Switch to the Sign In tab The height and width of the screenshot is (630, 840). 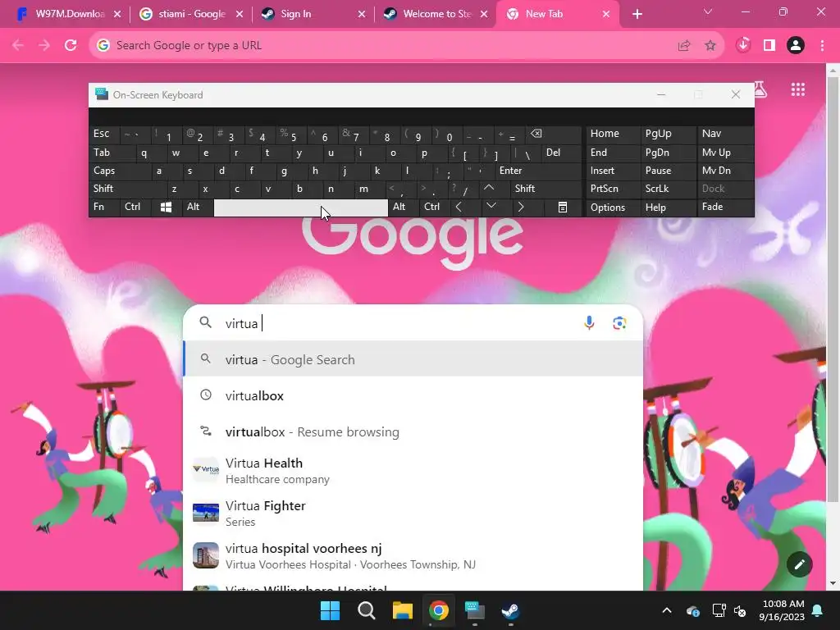pyautogui.click(x=313, y=14)
